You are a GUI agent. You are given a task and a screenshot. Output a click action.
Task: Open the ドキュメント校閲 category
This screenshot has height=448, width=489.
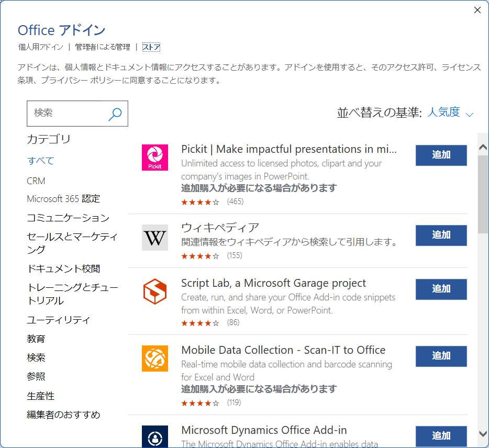(x=63, y=268)
